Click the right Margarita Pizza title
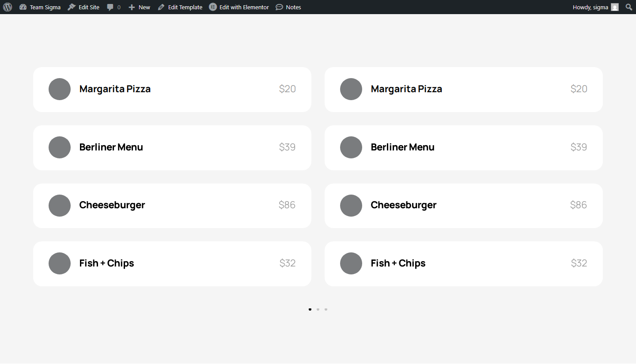Screen dimensions: 636x364 [x=407, y=89]
